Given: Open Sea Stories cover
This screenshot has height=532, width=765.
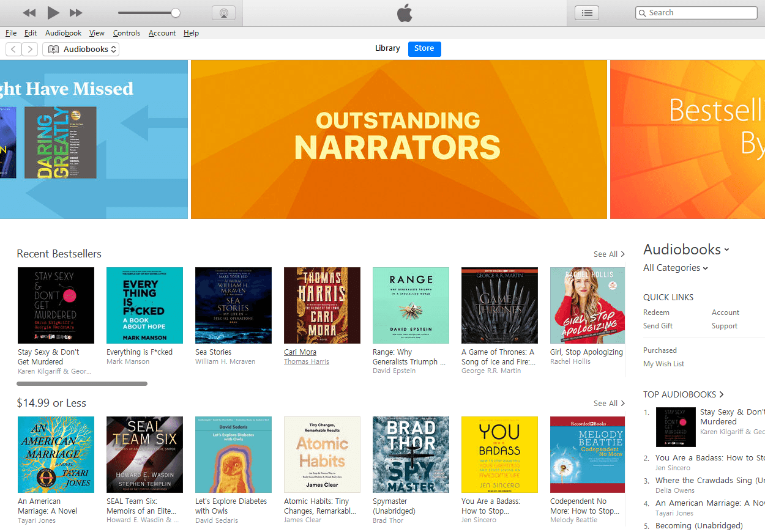Looking at the screenshot, I should point(233,305).
